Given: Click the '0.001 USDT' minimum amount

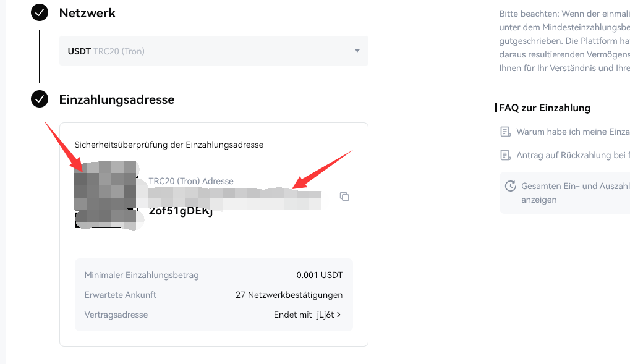Looking at the screenshot, I should 319,275.
